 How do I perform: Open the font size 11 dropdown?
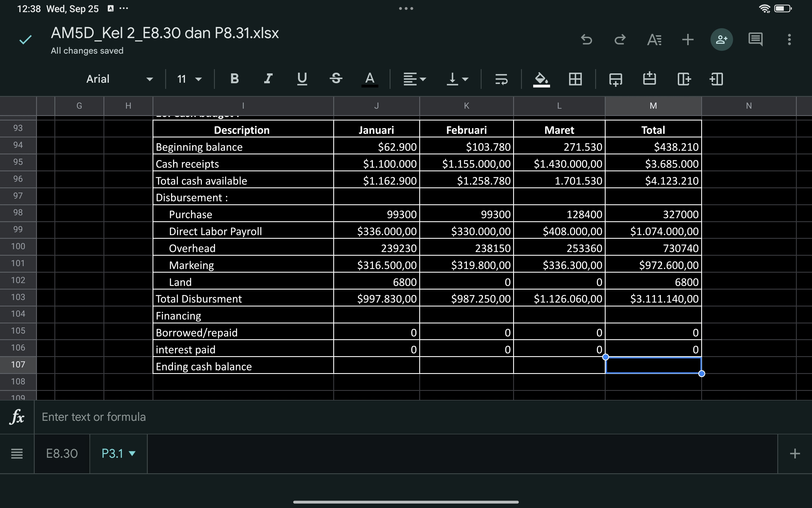(189, 79)
